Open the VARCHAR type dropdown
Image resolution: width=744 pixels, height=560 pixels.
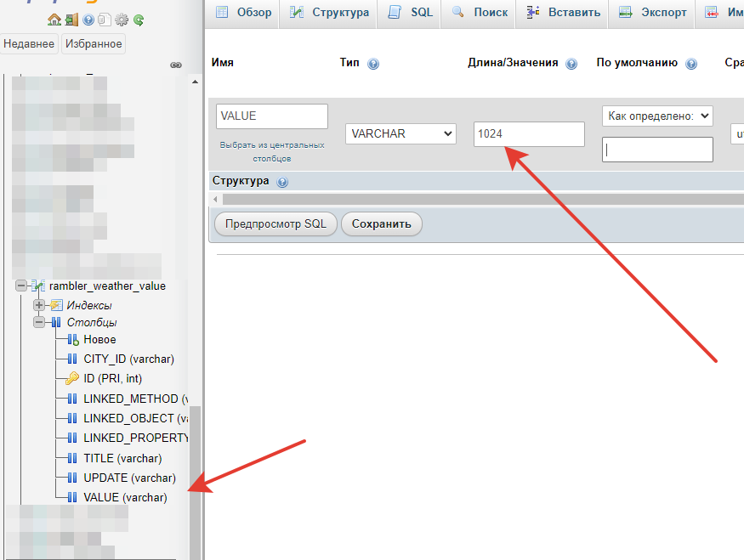click(401, 133)
